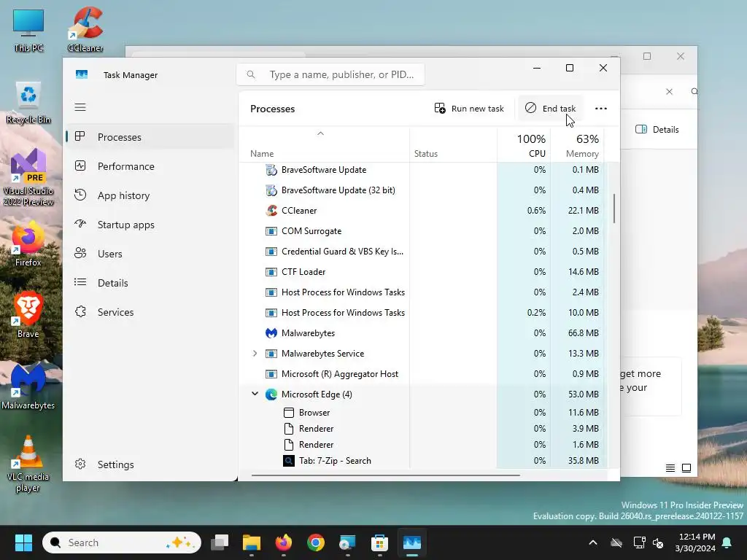Image resolution: width=747 pixels, height=560 pixels.
Task: Go to Startup apps page
Action: (x=149, y=225)
